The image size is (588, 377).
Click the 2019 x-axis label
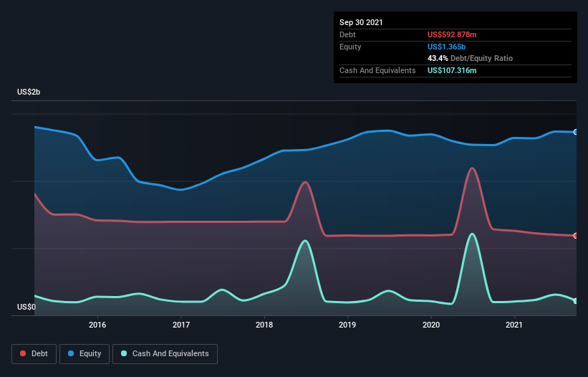(x=347, y=325)
